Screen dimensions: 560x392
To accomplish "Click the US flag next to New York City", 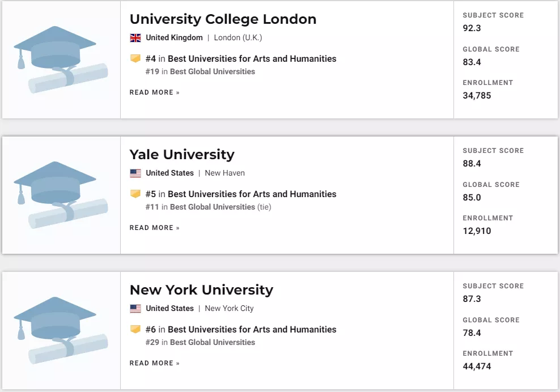I will (135, 309).
